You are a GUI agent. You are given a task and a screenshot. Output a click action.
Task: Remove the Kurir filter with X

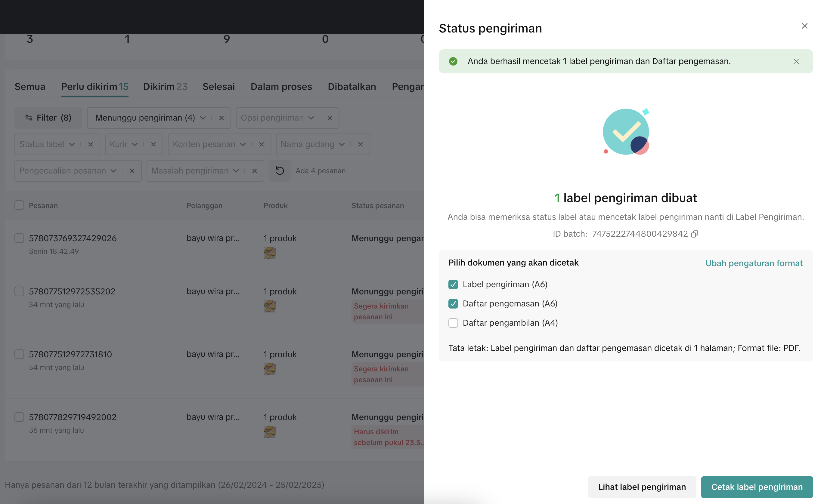(153, 145)
